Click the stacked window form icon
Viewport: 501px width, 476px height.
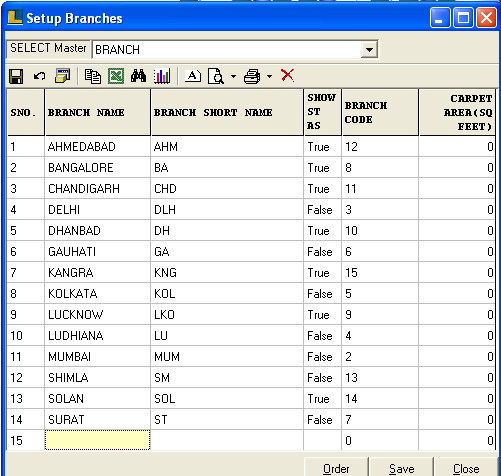pyautogui.click(x=63, y=76)
